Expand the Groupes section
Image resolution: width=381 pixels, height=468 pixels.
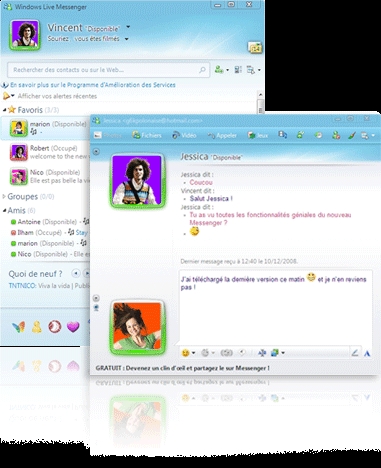4,196
